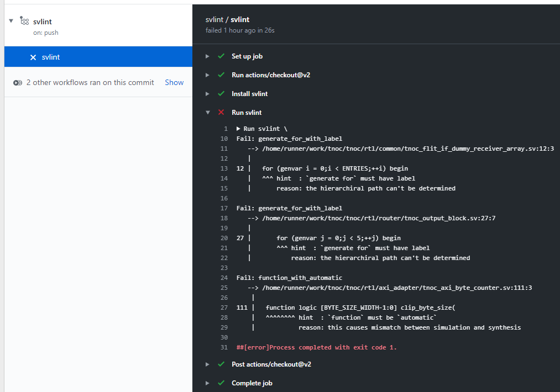The height and width of the screenshot is (392, 560).
Task: Click the on: push trigger label
Action: [x=45, y=33]
